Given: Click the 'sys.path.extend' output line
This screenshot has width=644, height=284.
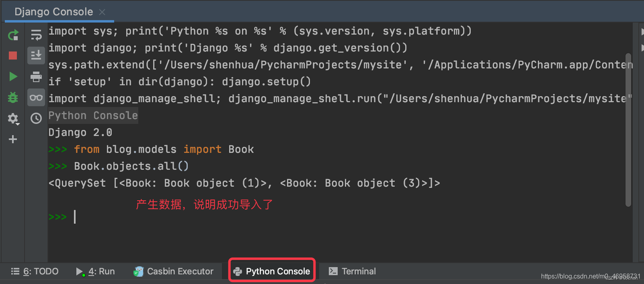Looking at the screenshot, I should tap(340, 65).
